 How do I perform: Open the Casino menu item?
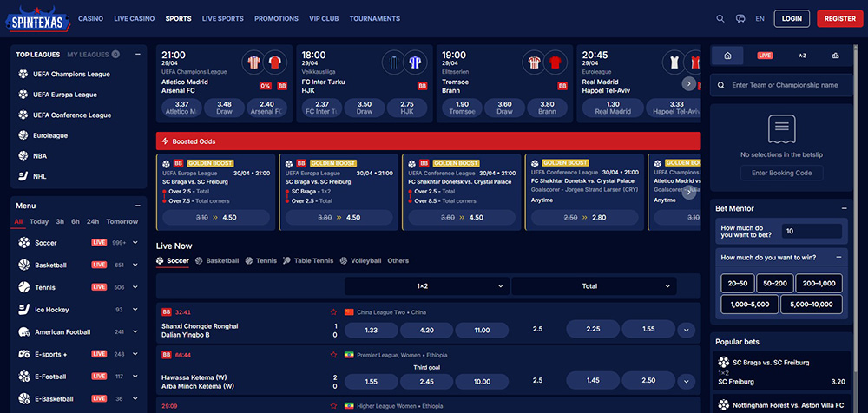(x=91, y=18)
